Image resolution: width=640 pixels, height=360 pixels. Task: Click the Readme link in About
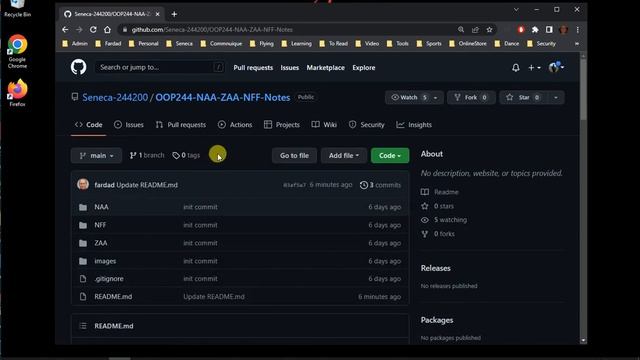click(x=446, y=192)
